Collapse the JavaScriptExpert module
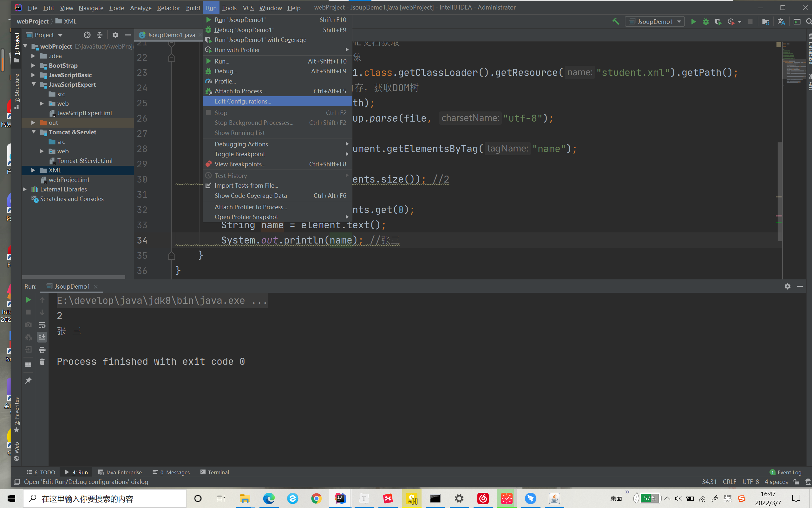This screenshot has width=812, height=508. [x=33, y=84]
